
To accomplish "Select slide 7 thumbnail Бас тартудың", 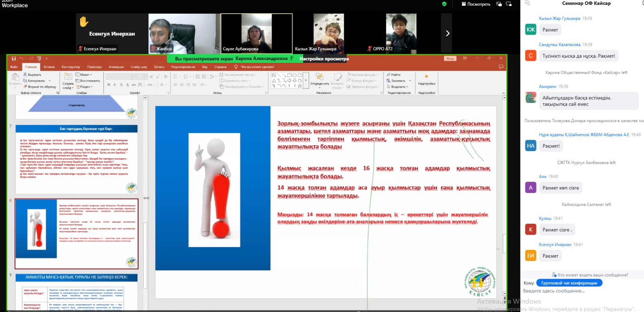I will [76, 159].
